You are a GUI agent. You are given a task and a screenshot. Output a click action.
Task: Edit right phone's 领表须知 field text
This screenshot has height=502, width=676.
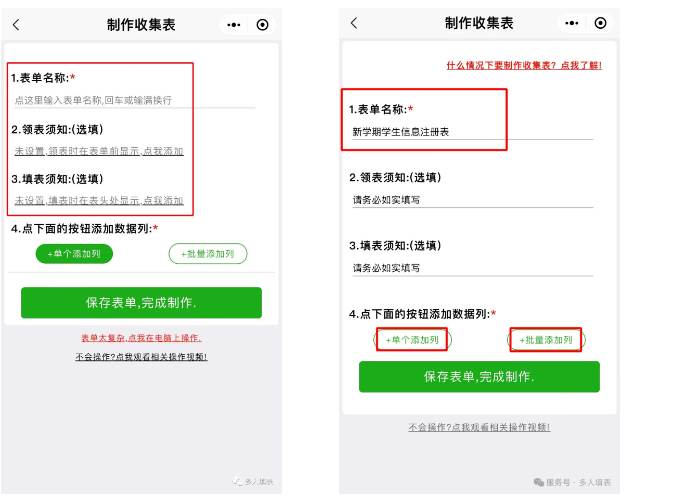(473, 200)
